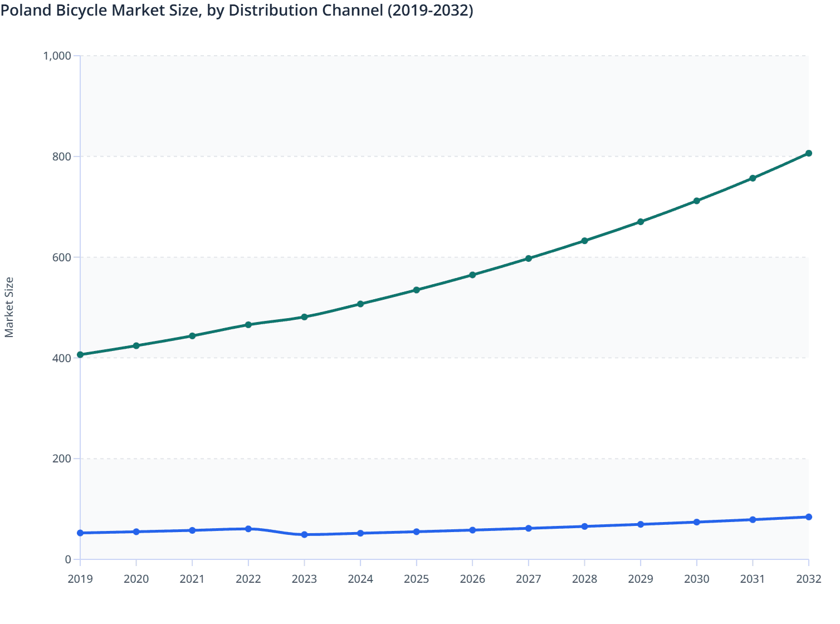Image resolution: width=840 pixels, height=624 pixels.
Task: Click the 200 y-axis tick label
Action: pyautogui.click(x=63, y=457)
